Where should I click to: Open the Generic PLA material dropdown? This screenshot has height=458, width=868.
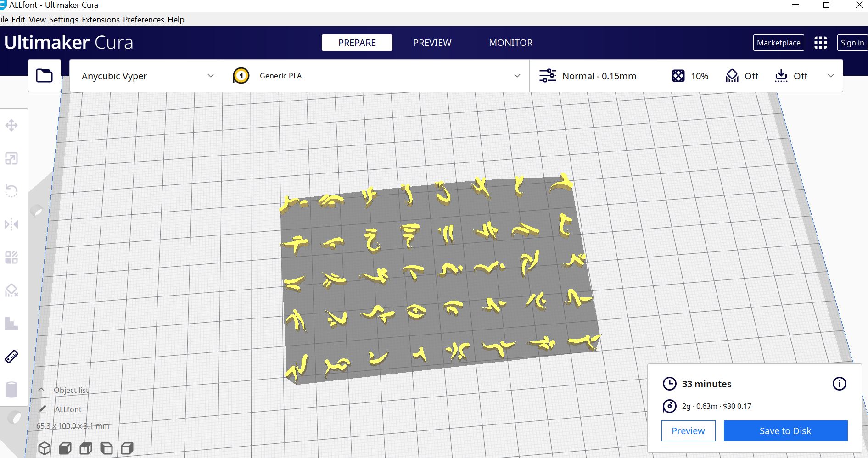376,76
